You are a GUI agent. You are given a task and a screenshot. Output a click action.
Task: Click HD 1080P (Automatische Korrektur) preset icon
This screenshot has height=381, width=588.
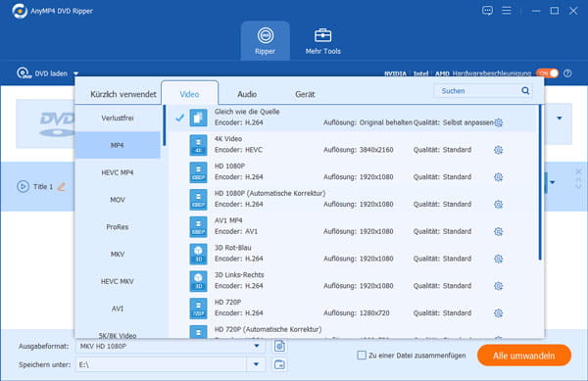click(x=198, y=199)
